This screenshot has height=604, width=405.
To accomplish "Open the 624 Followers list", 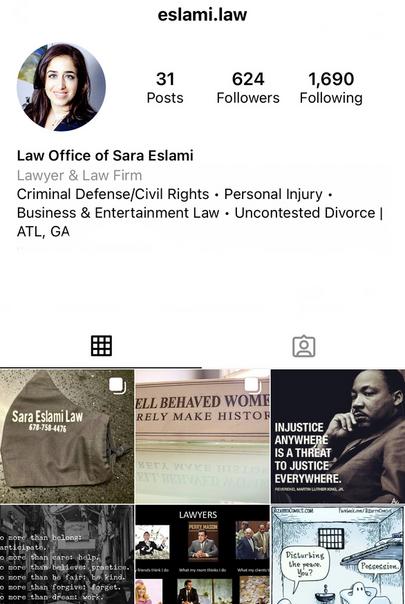I will point(248,88).
